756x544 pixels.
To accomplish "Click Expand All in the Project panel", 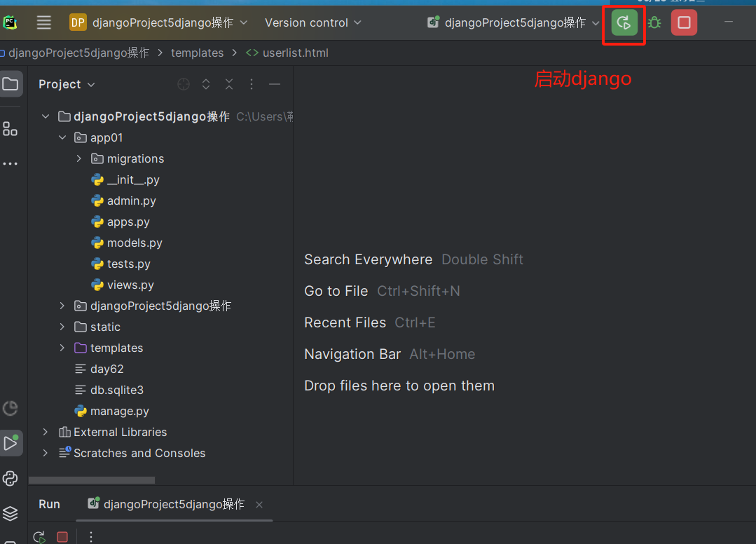I will click(x=206, y=84).
